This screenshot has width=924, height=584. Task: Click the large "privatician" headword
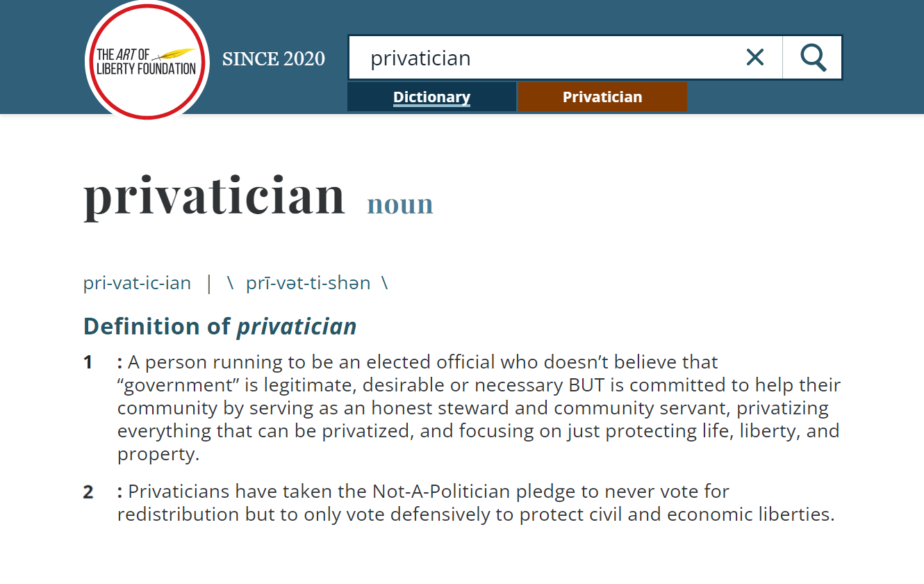[215, 195]
